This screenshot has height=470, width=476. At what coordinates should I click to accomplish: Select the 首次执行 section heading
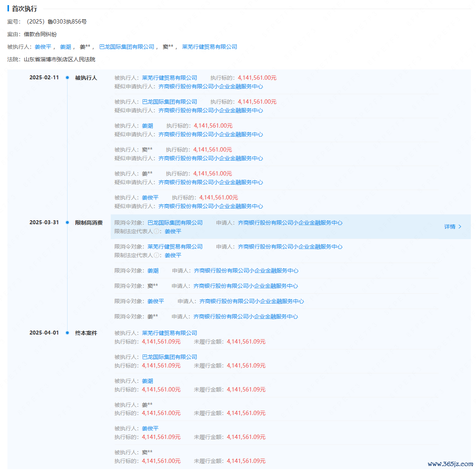[x=24, y=9]
